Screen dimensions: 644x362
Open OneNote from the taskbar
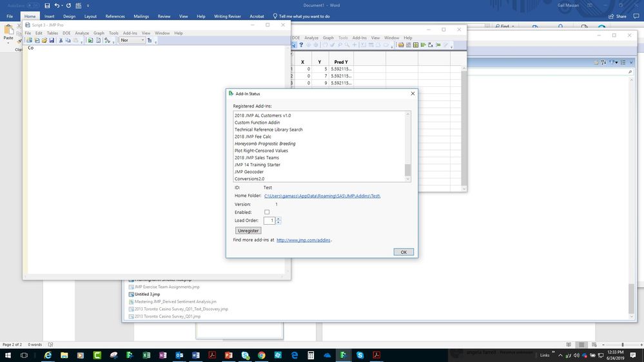tap(162, 355)
